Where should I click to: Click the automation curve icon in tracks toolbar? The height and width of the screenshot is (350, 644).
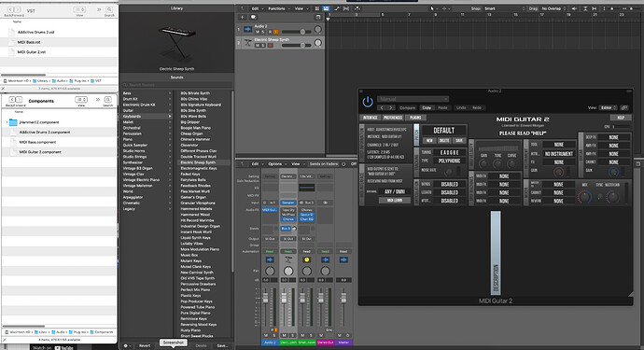(337, 8)
